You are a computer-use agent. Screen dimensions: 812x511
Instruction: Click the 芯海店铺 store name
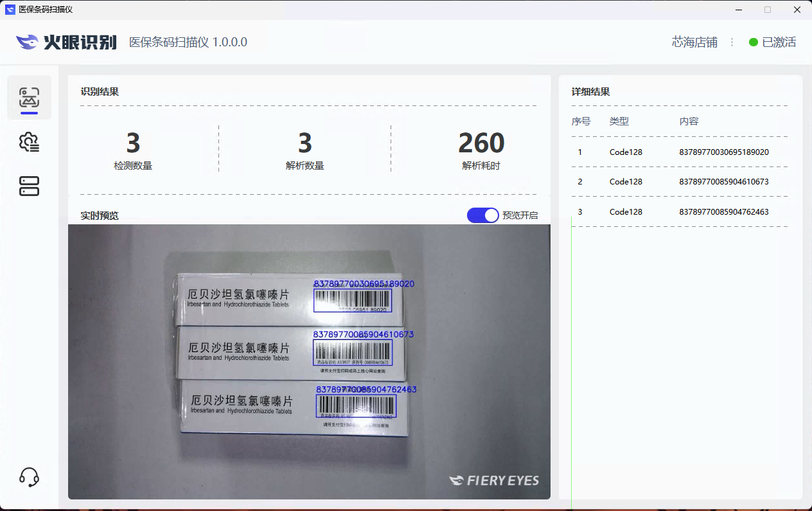point(694,42)
